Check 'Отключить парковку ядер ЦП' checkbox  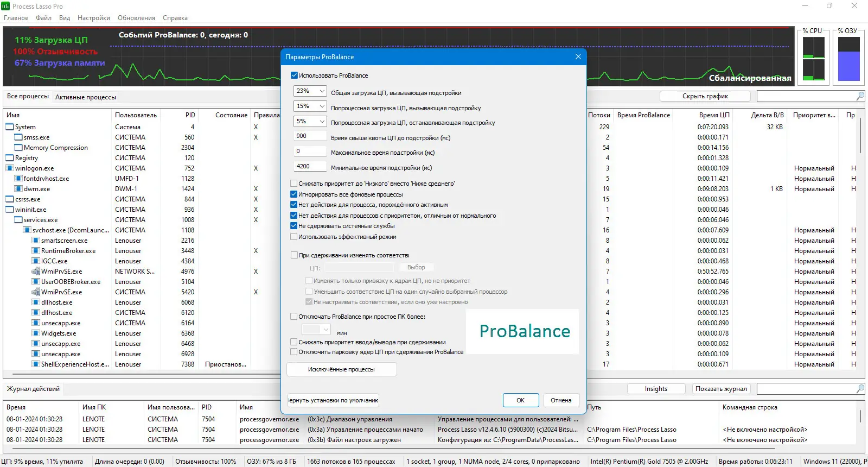294,352
